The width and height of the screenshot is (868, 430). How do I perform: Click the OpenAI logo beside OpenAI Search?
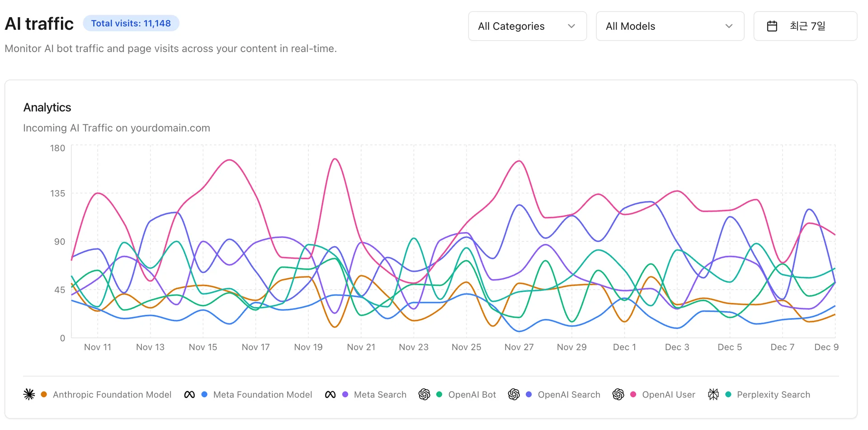[x=514, y=394]
